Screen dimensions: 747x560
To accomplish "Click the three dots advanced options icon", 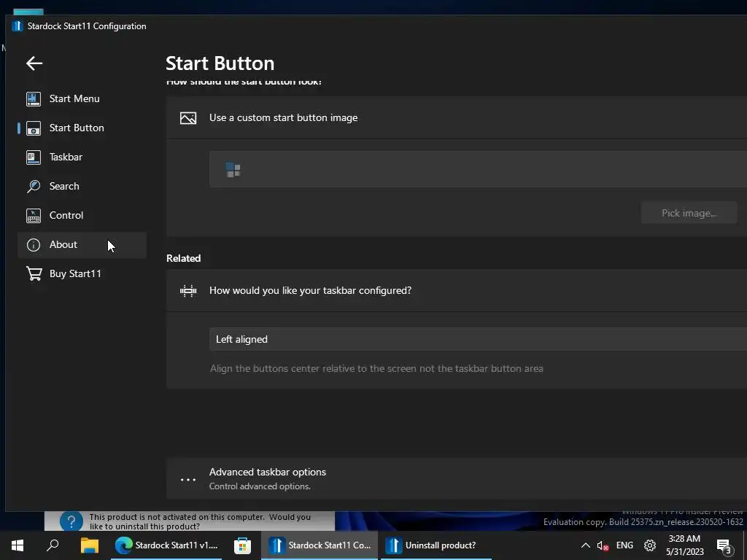I will point(188,480).
